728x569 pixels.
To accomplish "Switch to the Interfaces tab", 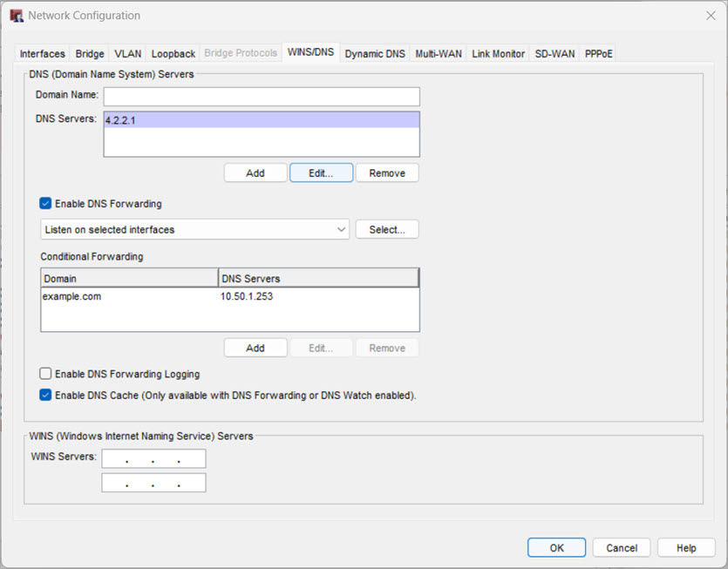I will click(x=42, y=54).
